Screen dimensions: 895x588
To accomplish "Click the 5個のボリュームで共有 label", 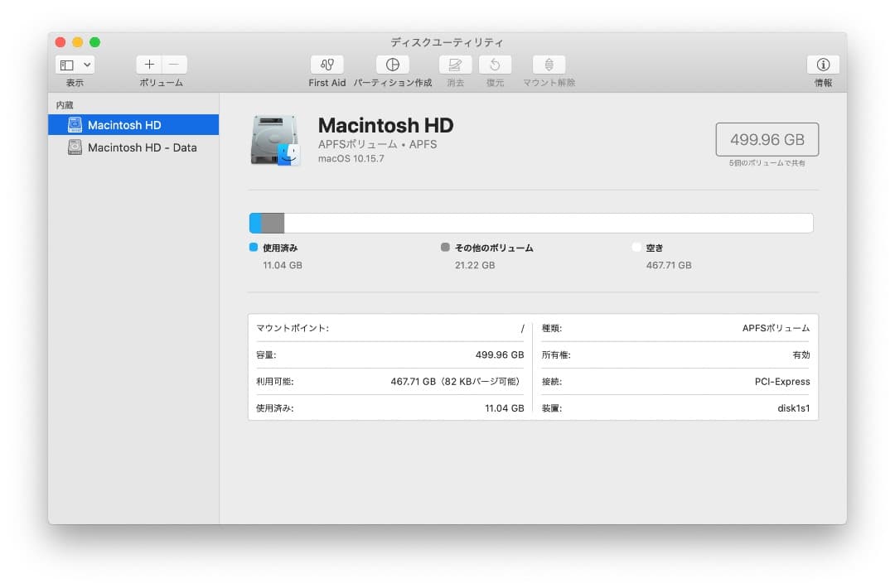I will [x=767, y=162].
